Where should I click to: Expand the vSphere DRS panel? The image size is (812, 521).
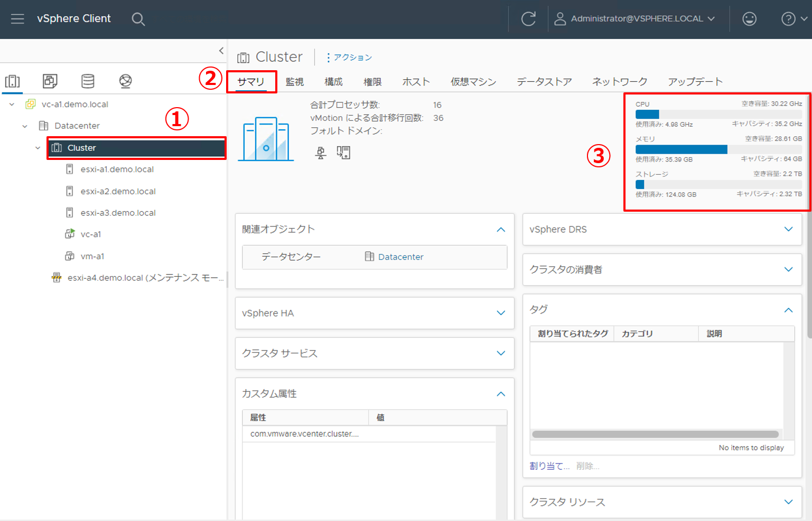(x=788, y=229)
